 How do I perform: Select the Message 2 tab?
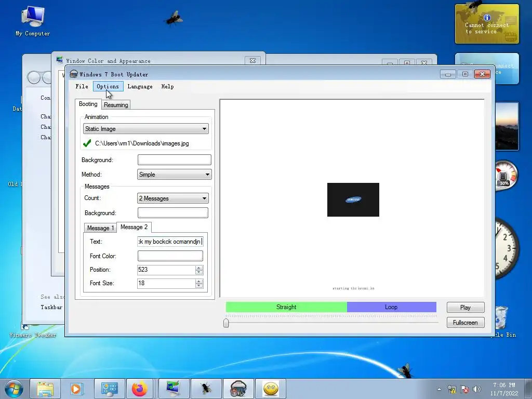coord(134,227)
